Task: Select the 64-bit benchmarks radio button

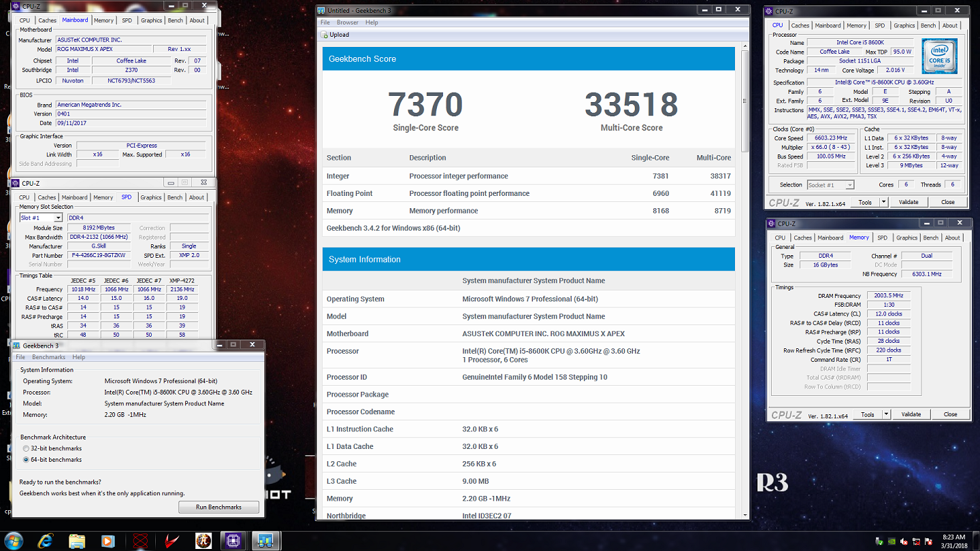Action: pos(27,460)
